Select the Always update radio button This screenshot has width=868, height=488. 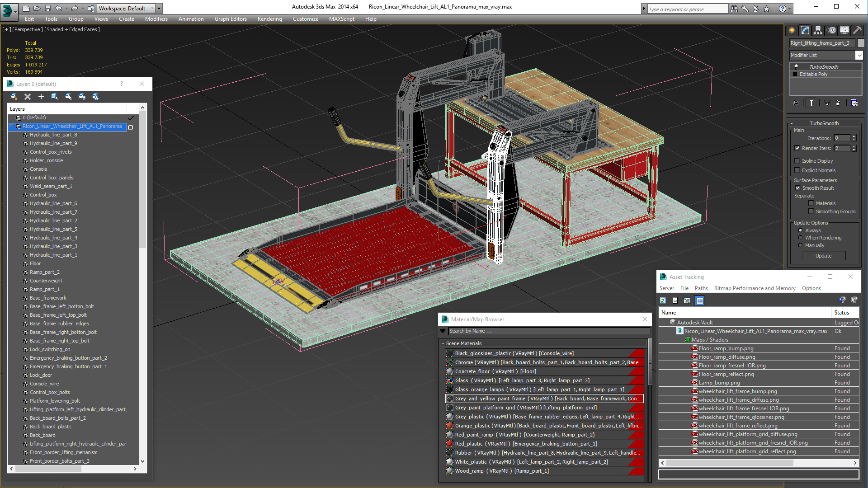800,230
